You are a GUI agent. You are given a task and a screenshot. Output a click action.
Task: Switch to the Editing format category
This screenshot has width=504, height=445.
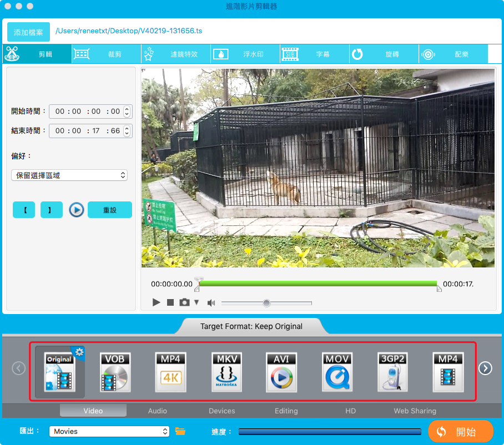286,411
